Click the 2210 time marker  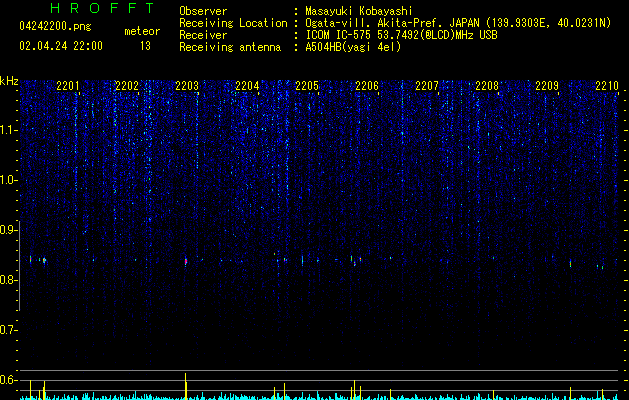pyautogui.click(x=607, y=85)
